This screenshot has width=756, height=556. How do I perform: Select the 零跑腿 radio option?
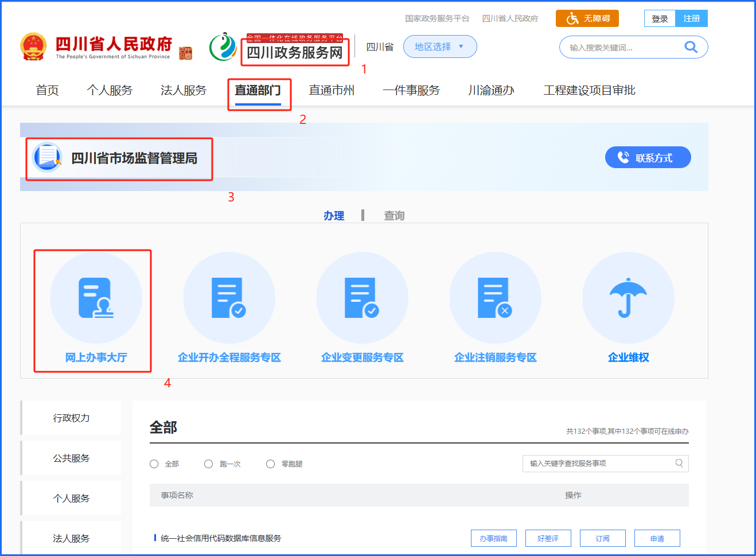[x=271, y=464]
